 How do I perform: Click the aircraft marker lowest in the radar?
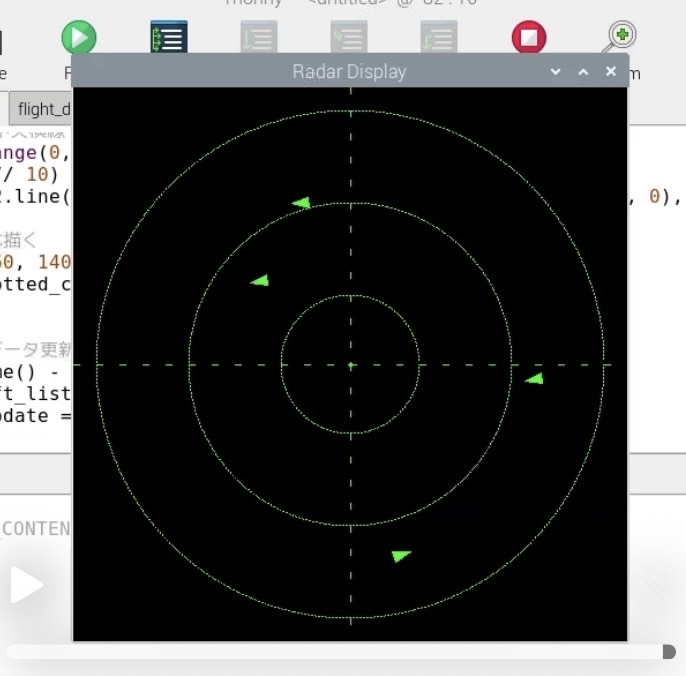tap(401, 556)
